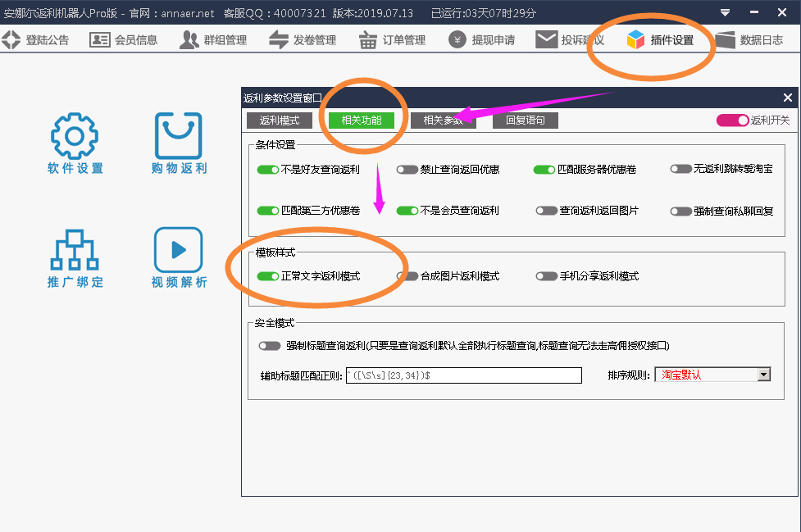Viewport: 801px width, 532px height.
Task: Switch to the 相关功能 tab
Action: 362,120
